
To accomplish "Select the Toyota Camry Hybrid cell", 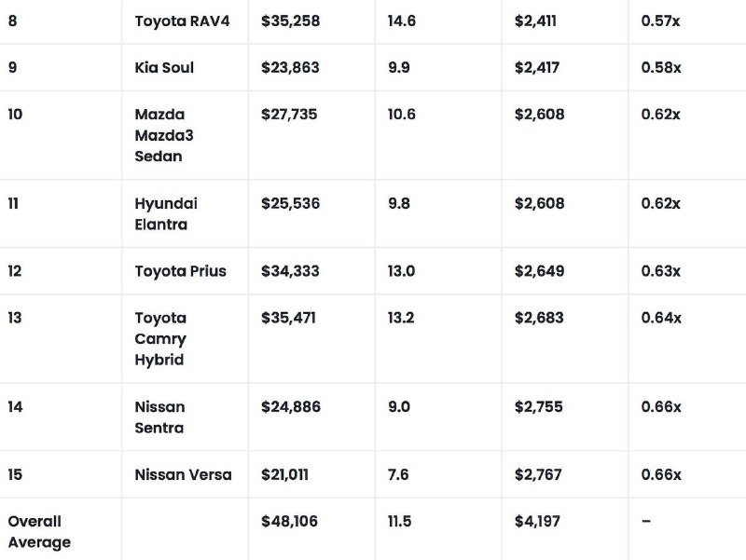I will click(x=160, y=338).
